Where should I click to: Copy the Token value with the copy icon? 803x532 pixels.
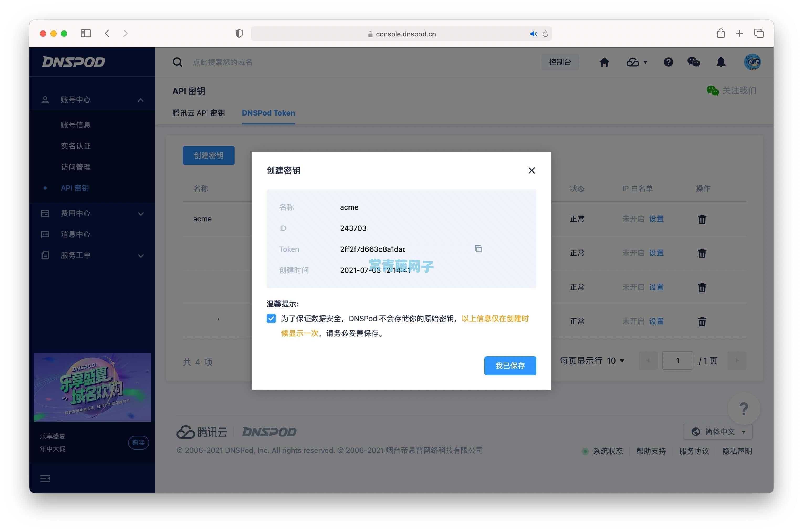point(478,249)
